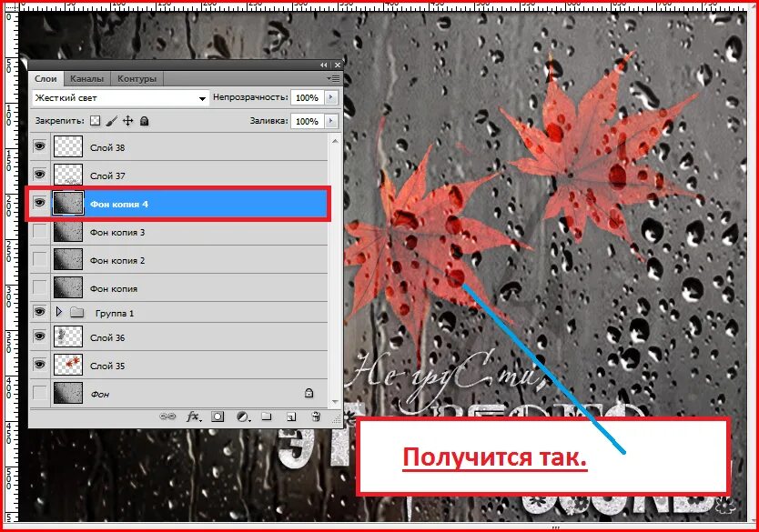Lock transparent pixels icon
759x532 pixels.
(96, 121)
